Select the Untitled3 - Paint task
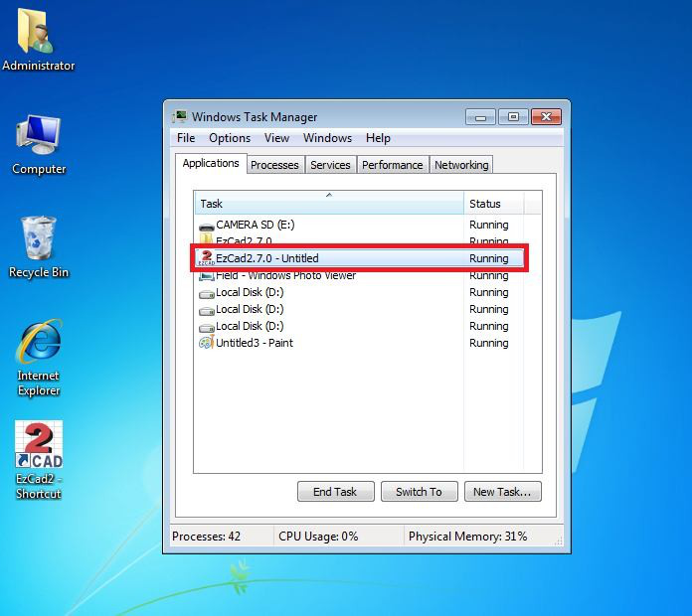The height and width of the screenshot is (616, 692). coord(359,343)
